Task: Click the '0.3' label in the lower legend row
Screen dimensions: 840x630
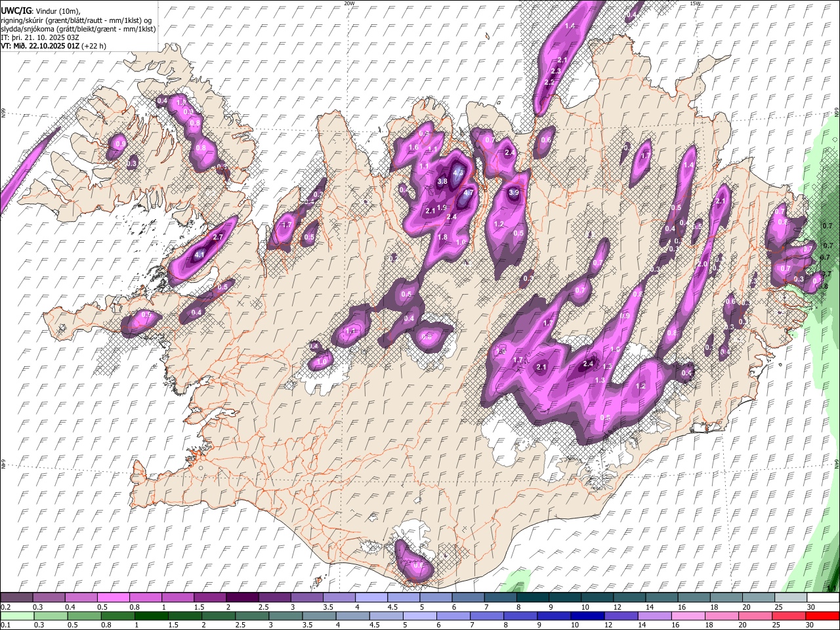Action: click(x=38, y=625)
